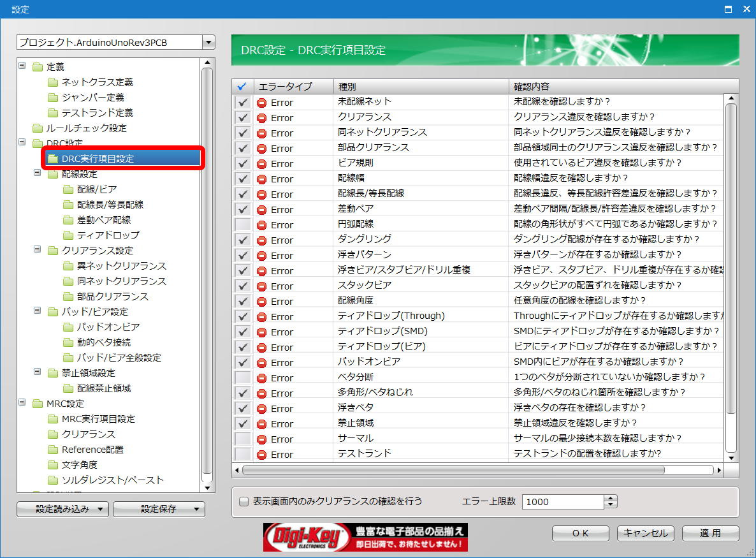Select 異ネットクリアランス in the tree
756x558 pixels.
click(x=121, y=266)
